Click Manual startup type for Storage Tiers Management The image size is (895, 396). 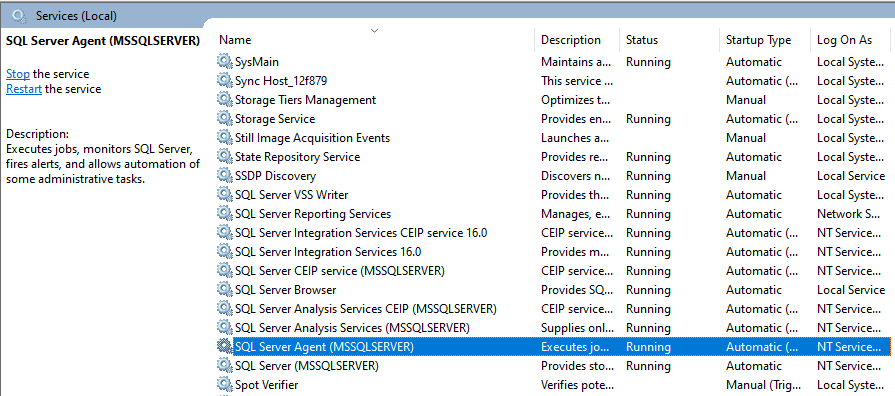(745, 100)
